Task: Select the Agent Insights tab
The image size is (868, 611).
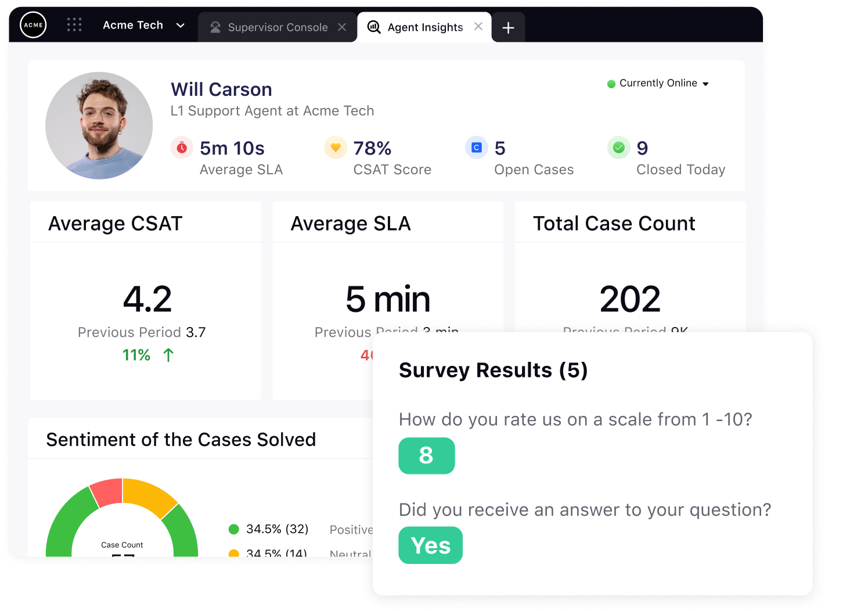Action: (424, 27)
